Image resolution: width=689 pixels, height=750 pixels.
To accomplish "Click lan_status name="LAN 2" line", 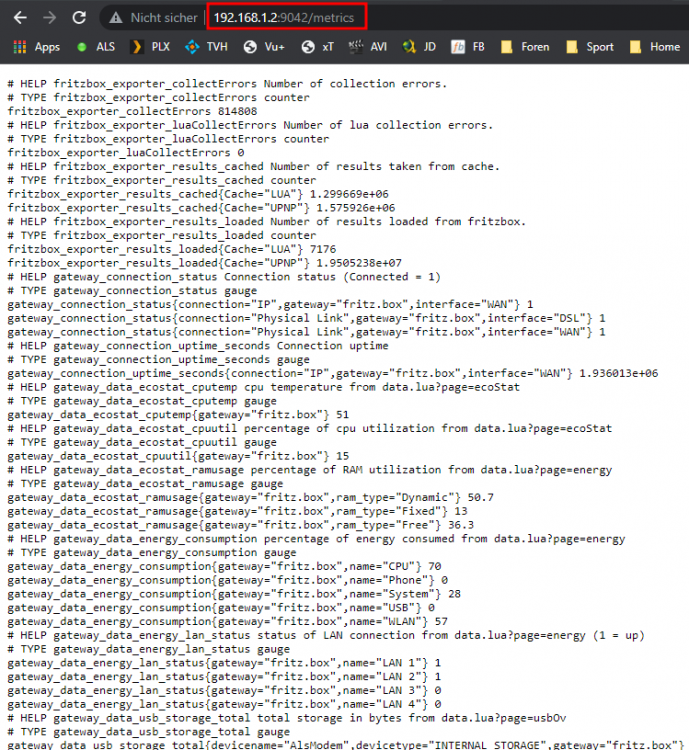I will pyautogui.click(x=224, y=677).
